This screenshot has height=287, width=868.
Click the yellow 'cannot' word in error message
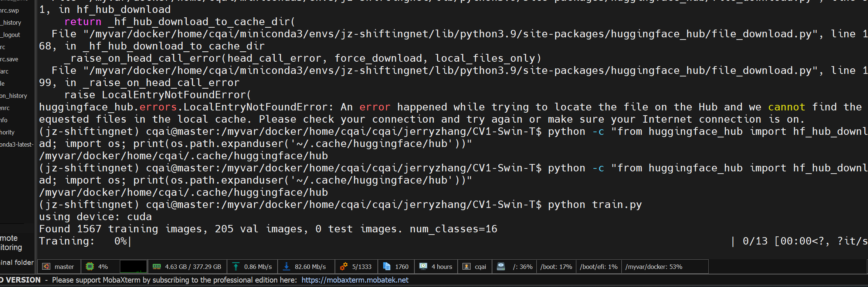tap(786, 107)
